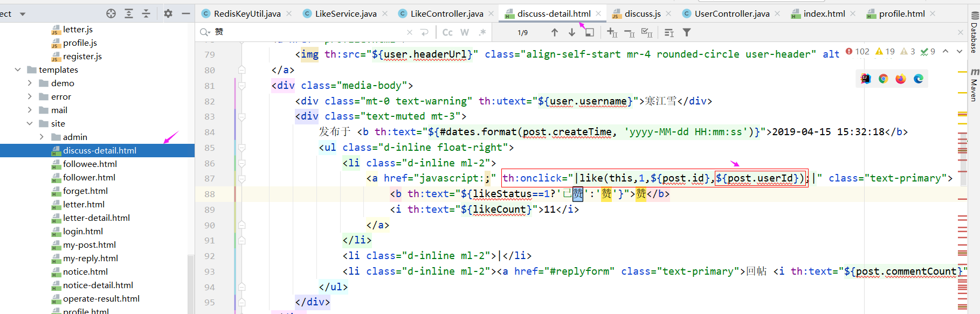Expand the admin folder
The height and width of the screenshot is (314, 980).
coord(42,137)
